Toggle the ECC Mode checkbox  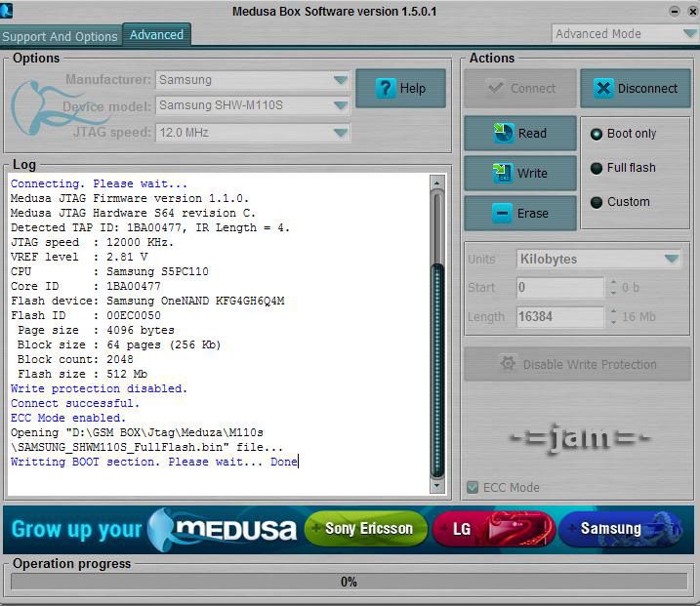(473, 487)
